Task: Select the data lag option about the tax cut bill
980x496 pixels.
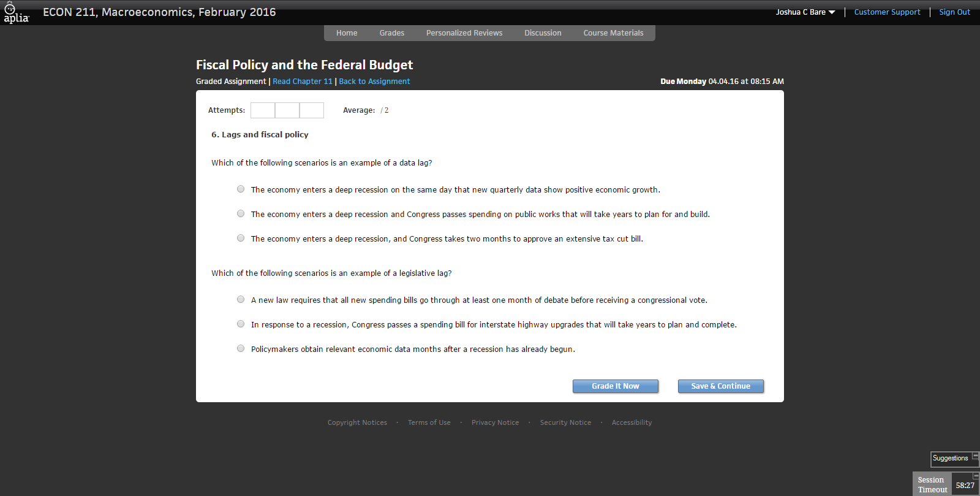Action: click(241, 238)
